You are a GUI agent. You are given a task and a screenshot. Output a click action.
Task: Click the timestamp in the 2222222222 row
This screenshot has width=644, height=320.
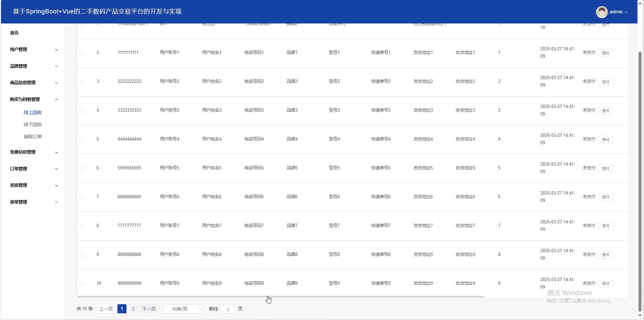point(557,82)
